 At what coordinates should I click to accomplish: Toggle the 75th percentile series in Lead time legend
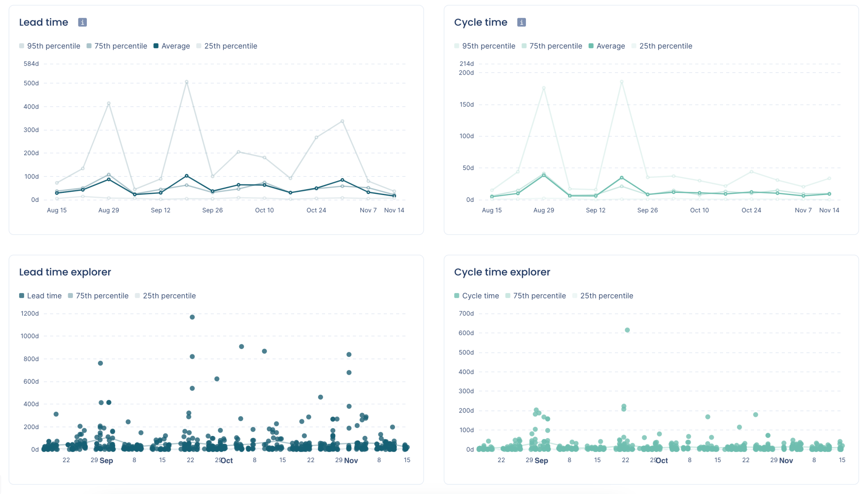coord(88,46)
